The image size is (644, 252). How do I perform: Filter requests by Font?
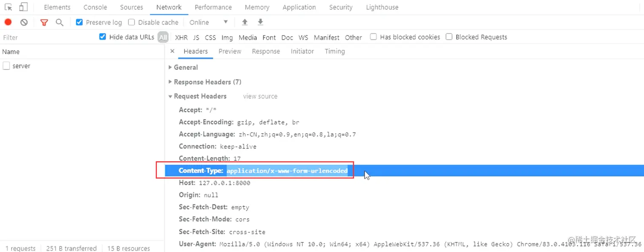pos(269,38)
